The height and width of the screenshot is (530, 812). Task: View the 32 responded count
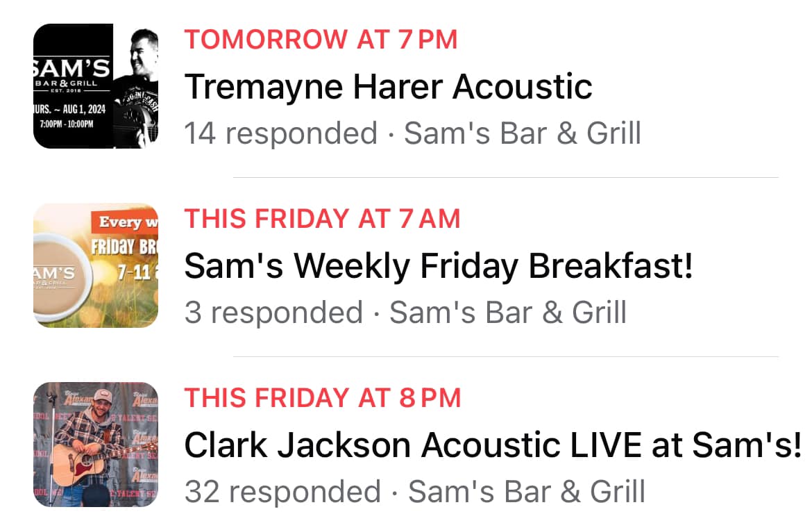282,492
